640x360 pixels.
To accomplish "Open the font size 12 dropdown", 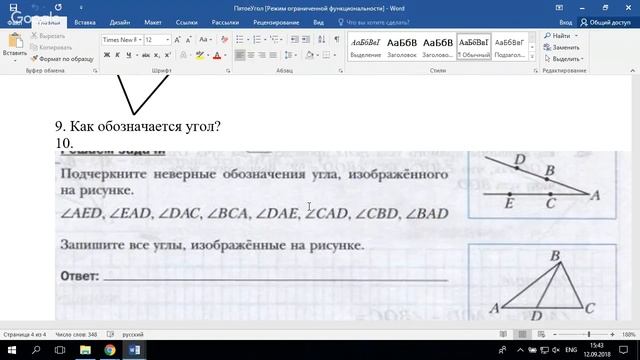I will (167, 40).
